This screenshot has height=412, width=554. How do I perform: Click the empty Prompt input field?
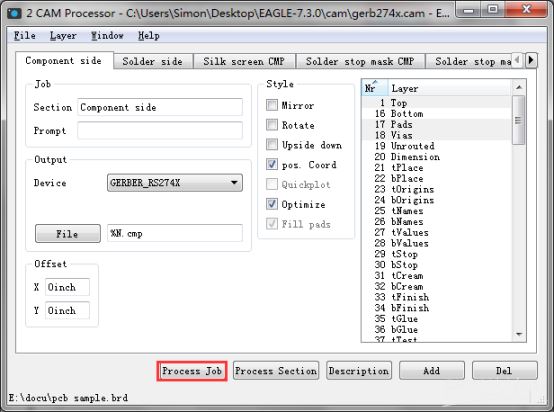(x=160, y=130)
